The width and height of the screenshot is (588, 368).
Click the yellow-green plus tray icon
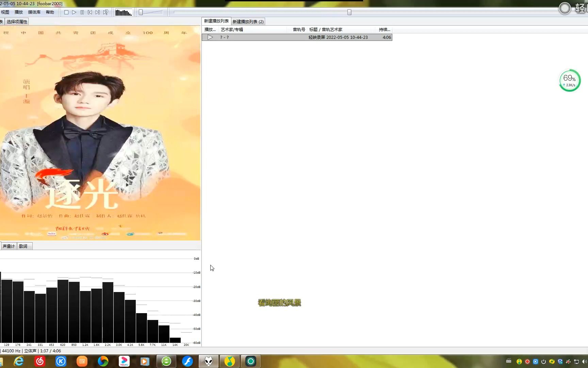tap(552, 362)
